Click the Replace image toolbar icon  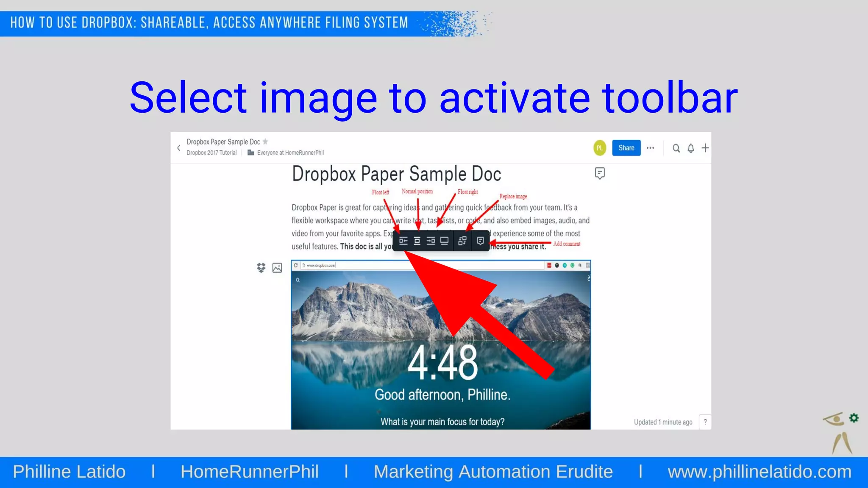[x=462, y=241]
